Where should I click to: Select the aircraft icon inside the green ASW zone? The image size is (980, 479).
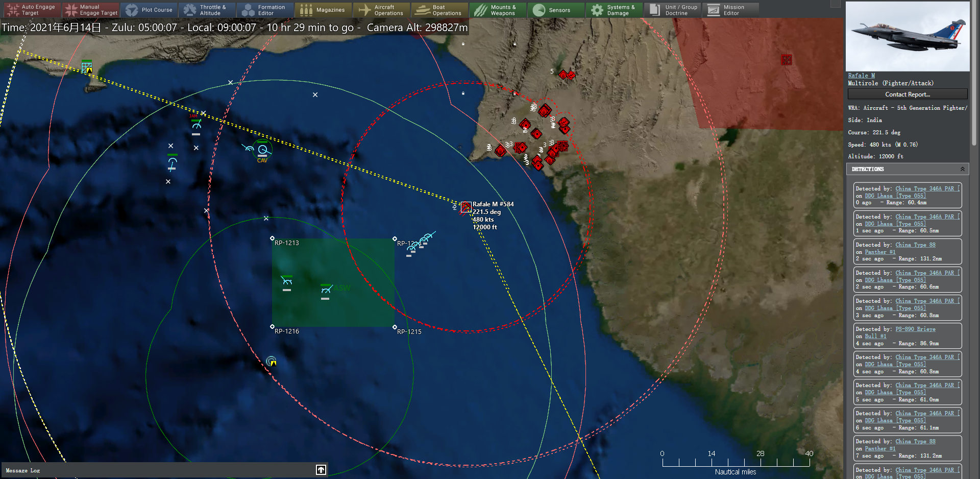click(x=326, y=290)
